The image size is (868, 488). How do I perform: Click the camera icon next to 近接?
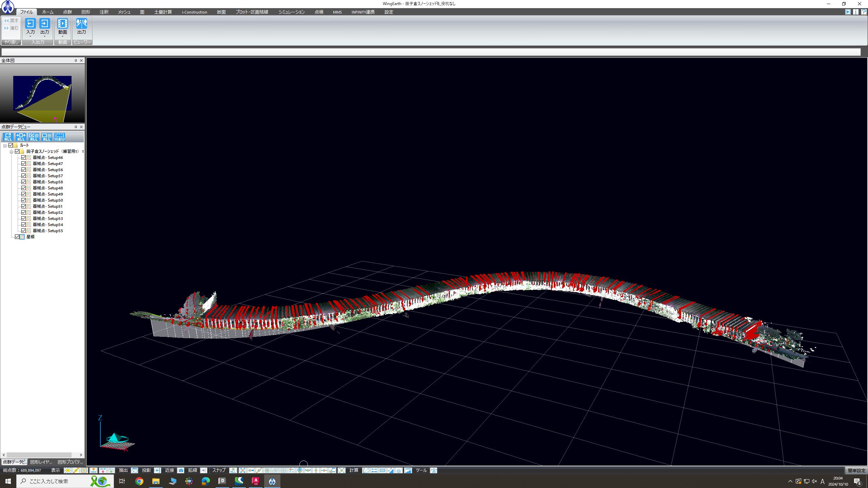pos(181,470)
